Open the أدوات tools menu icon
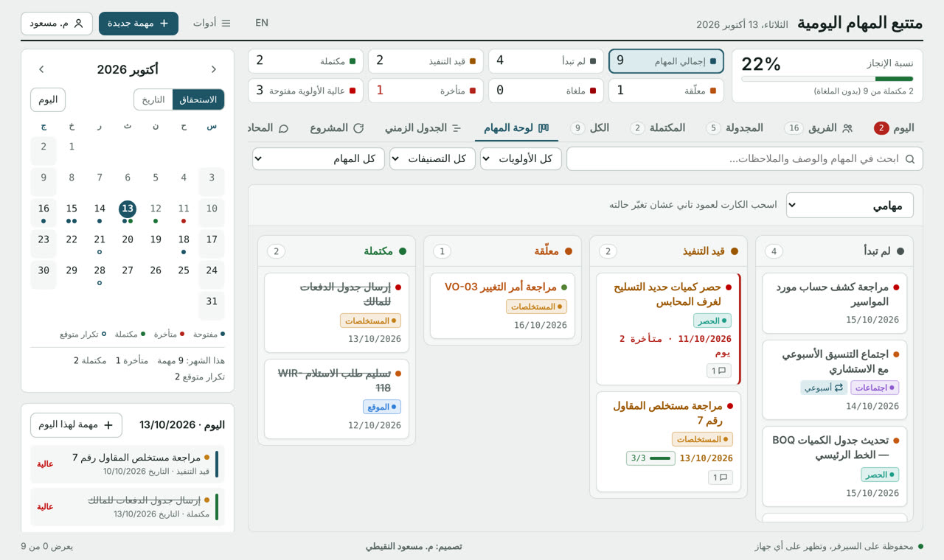 coord(226,24)
